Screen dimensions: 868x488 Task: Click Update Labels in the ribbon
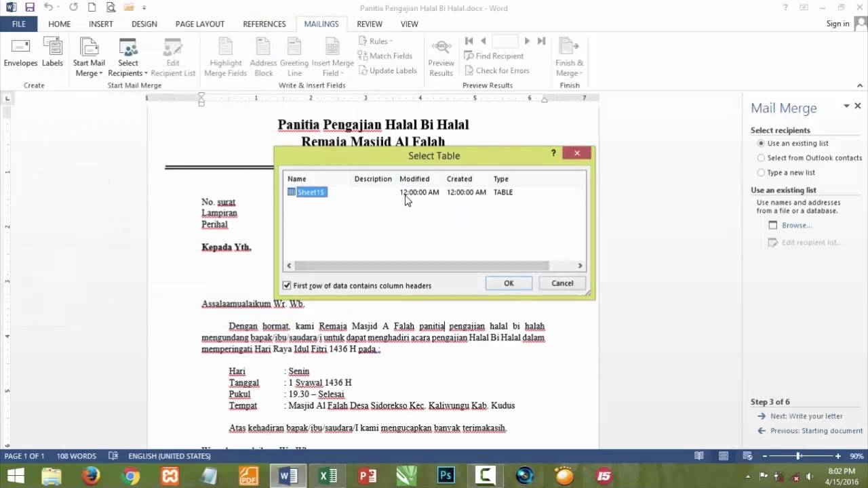pos(387,70)
